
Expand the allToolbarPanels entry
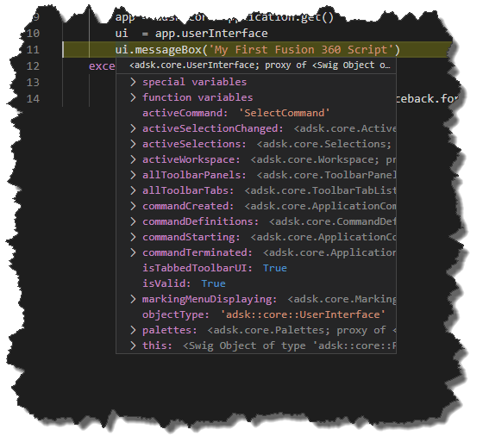[x=133, y=175]
